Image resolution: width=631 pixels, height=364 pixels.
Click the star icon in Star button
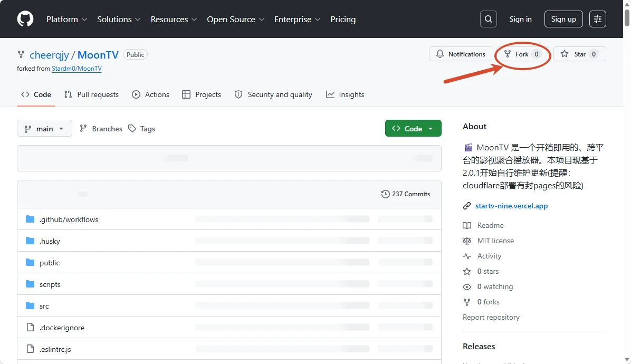pos(565,54)
